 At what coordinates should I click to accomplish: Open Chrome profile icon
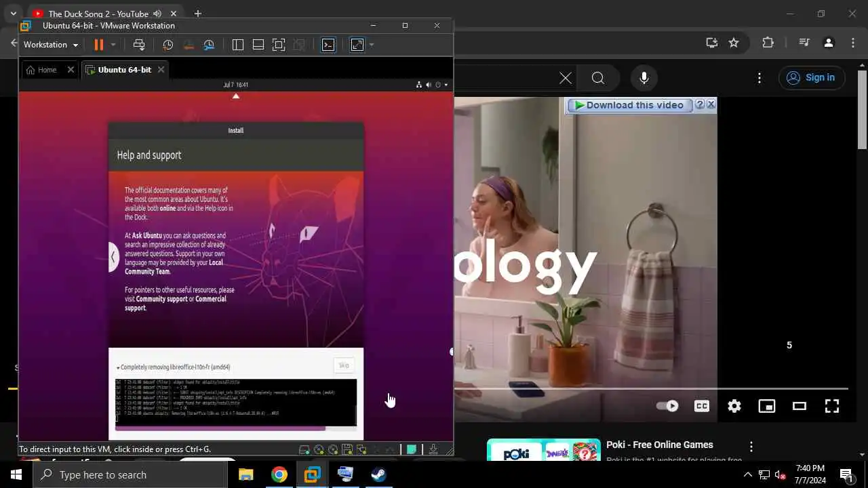828,43
